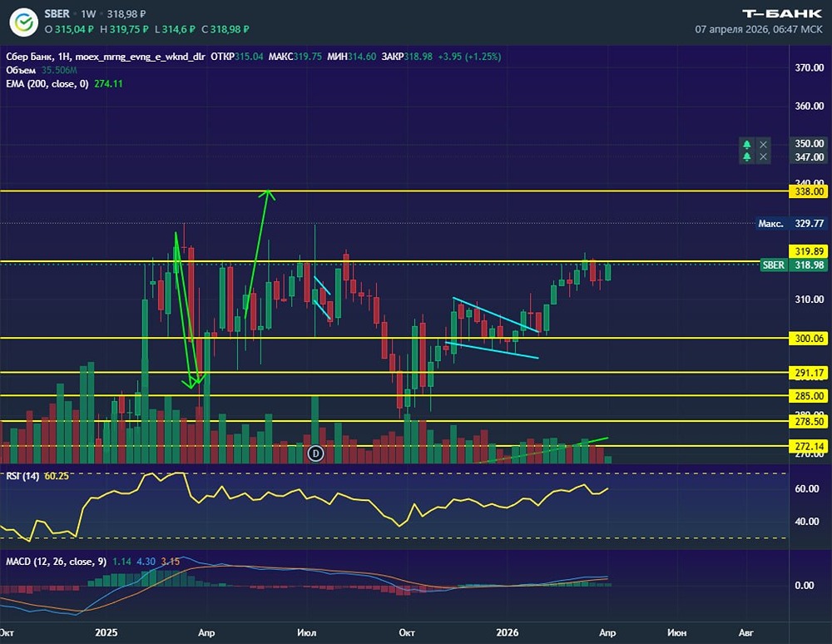832x644 pixels.
Task: Click the MACD value 4.30
Action: pos(146,562)
